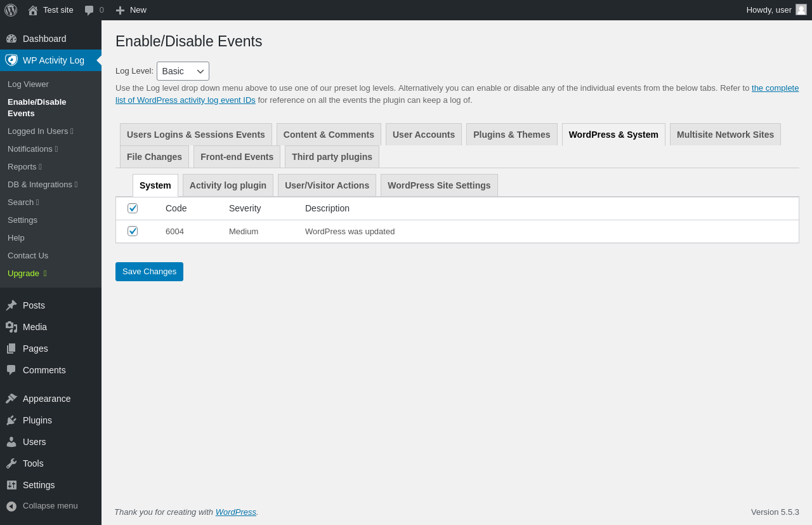Open Dashboard via its gauge icon
Viewport: 812px width, 525px height.
click(x=11, y=39)
